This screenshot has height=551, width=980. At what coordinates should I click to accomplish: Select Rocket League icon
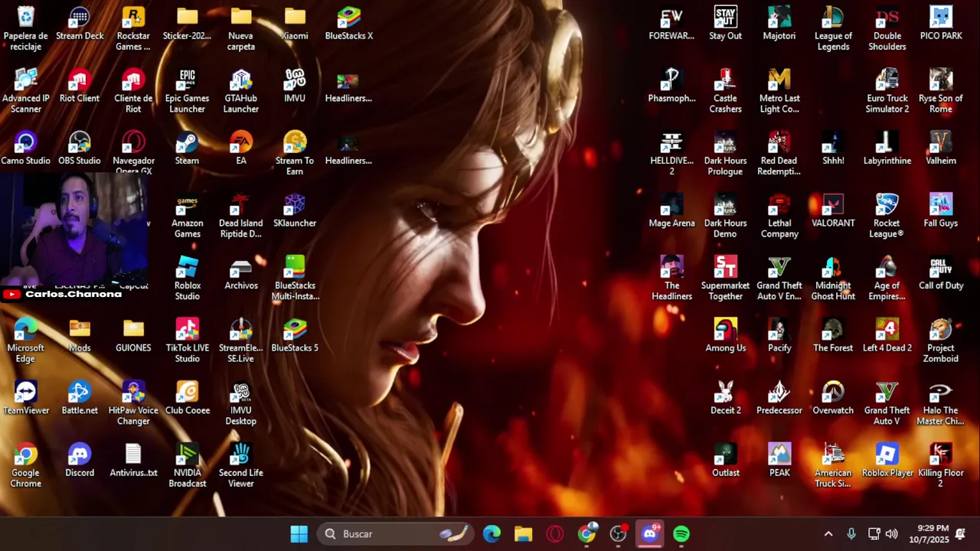click(x=887, y=217)
